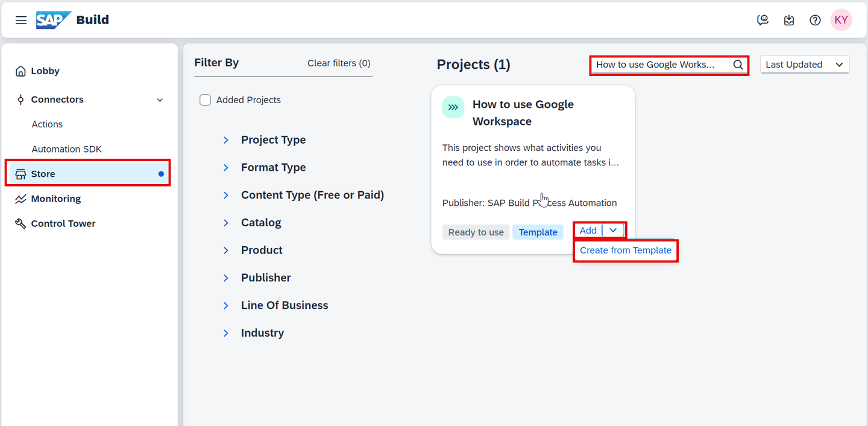Viewport: 868px width, 426px height.
Task: Open the Last Updated sort dropdown
Action: (x=805, y=65)
